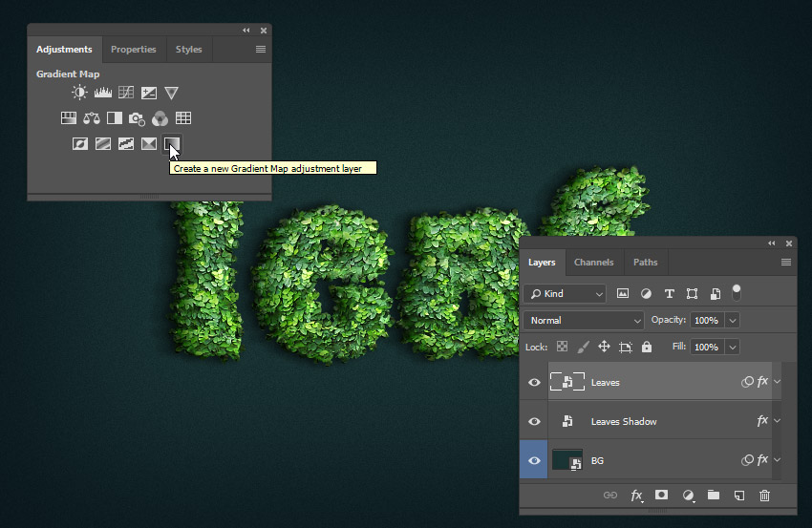
Task: Expand the Leaves layer effects list
Action: click(x=778, y=382)
